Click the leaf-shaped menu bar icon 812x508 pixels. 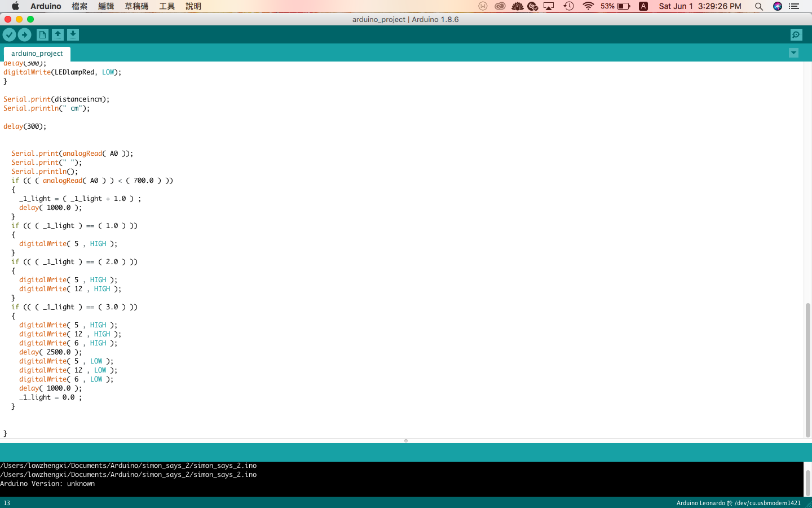[517, 6]
